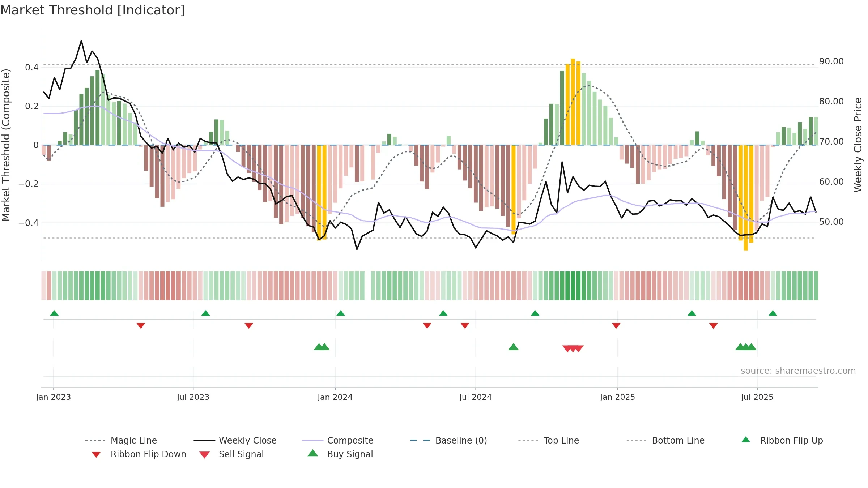Toggle the Buy Signal legend entry
Image resolution: width=868 pixels, height=488 pixels.
pos(340,454)
